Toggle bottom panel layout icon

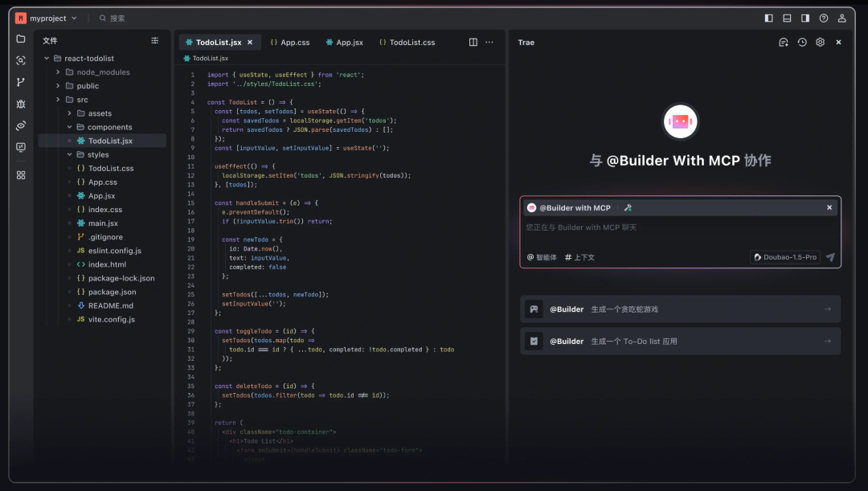[x=787, y=18]
